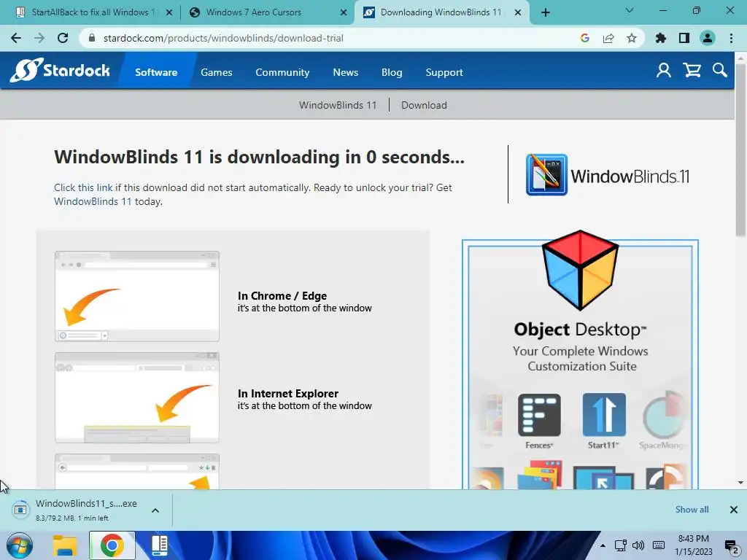Click the Chrome / Edge instruction thumbnail

[x=137, y=296]
